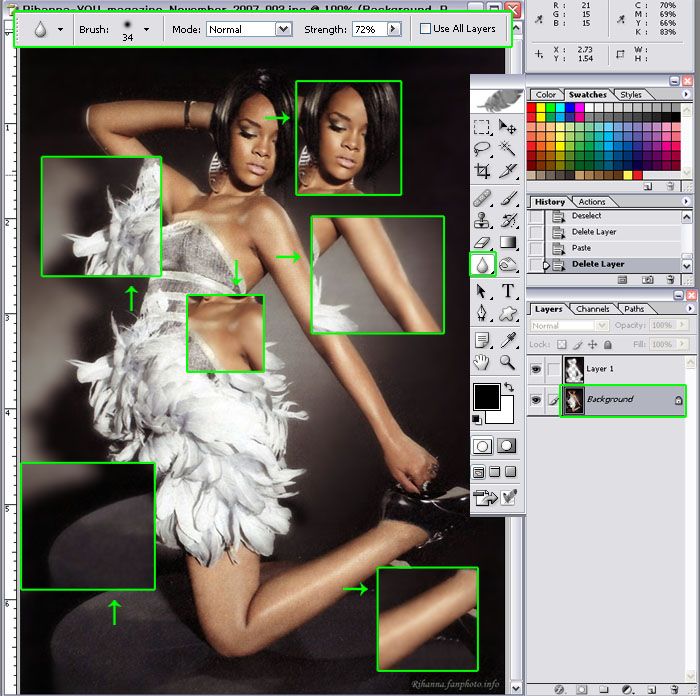Screen dimensions: 700x696
Task: Click the foreground black color swatch
Action: [x=486, y=396]
